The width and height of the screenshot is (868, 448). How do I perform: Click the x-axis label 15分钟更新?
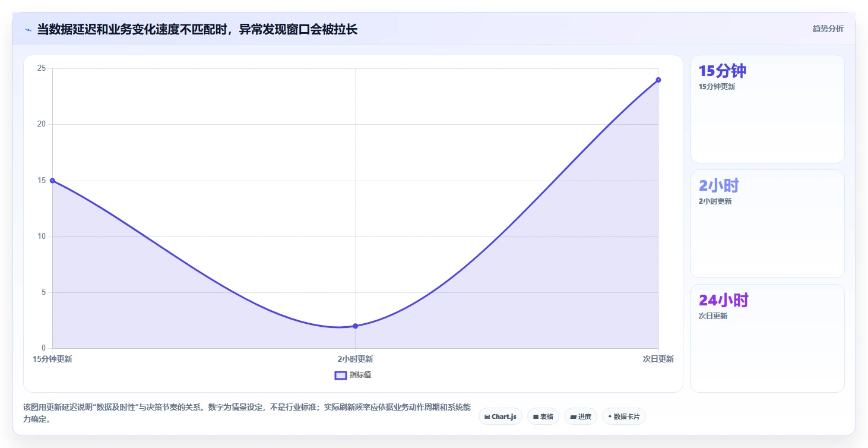click(x=52, y=359)
